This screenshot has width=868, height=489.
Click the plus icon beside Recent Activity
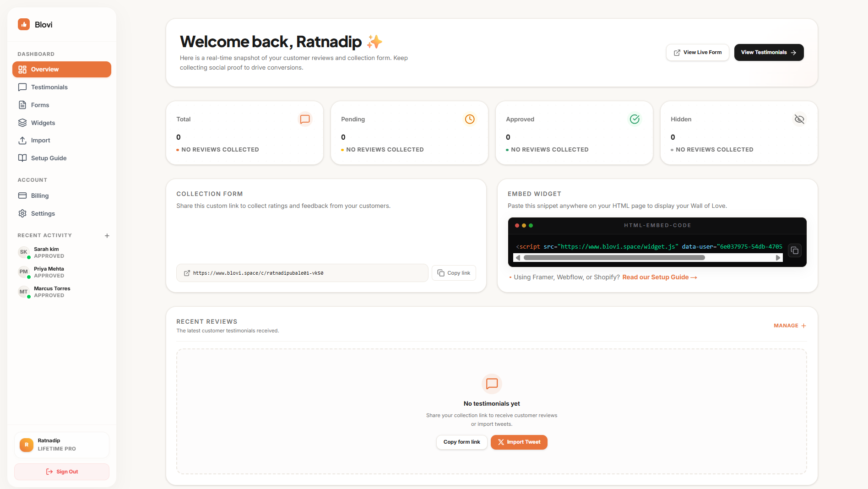click(107, 236)
